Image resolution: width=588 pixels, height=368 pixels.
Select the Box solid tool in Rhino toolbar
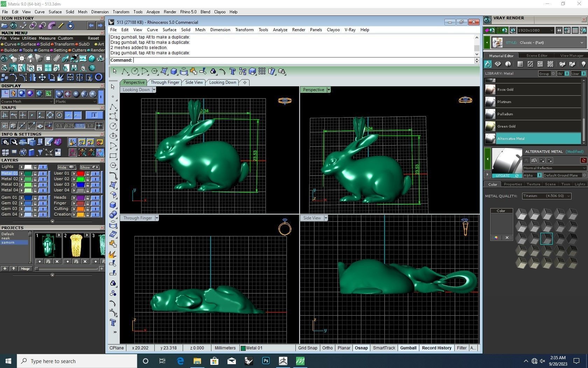coord(174,71)
